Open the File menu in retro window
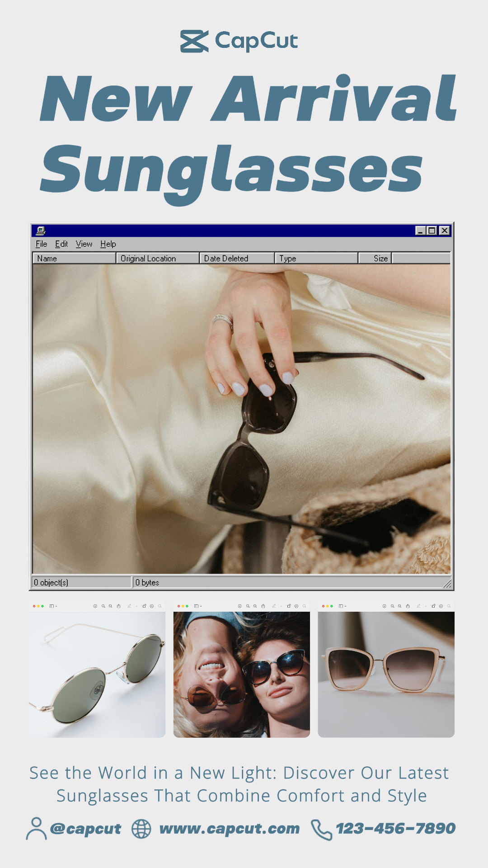Image resolution: width=488 pixels, height=868 pixels. [41, 244]
